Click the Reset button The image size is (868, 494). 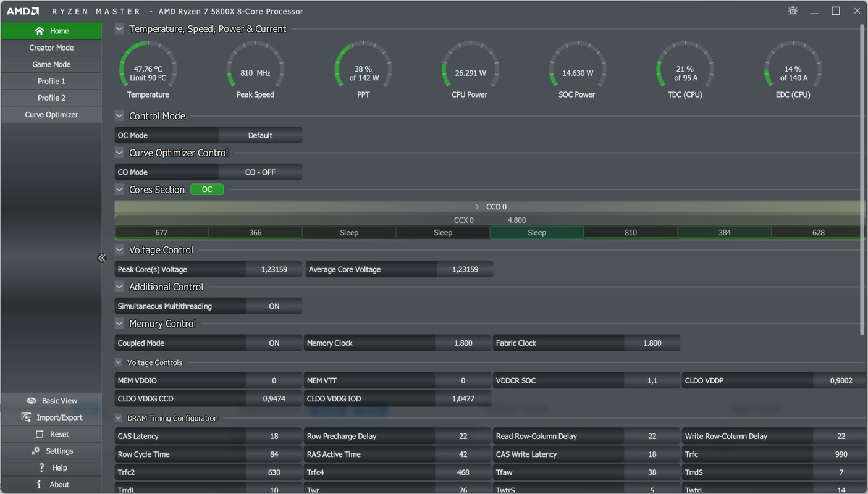pos(51,434)
